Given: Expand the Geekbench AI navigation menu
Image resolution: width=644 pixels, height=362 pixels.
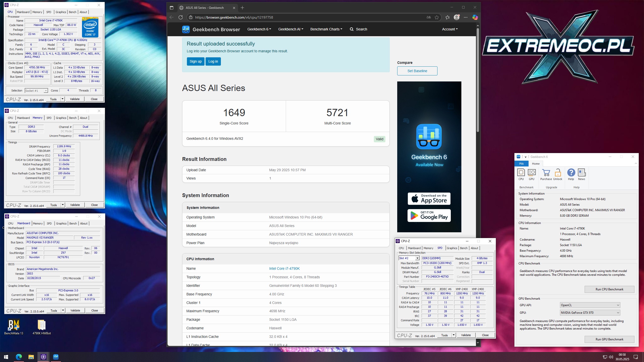Looking at the screenshot, I should (x=291, y=29).
